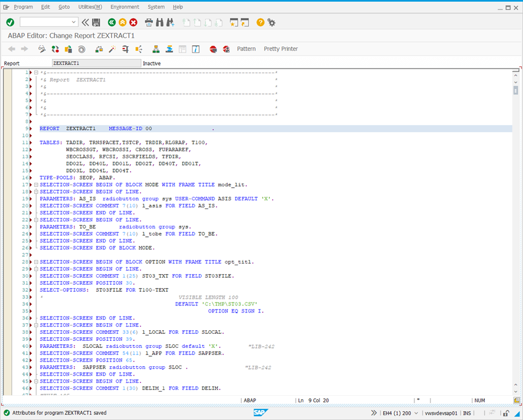Click the vertical scrollbar thumb in editor

[x=516, y=90]
